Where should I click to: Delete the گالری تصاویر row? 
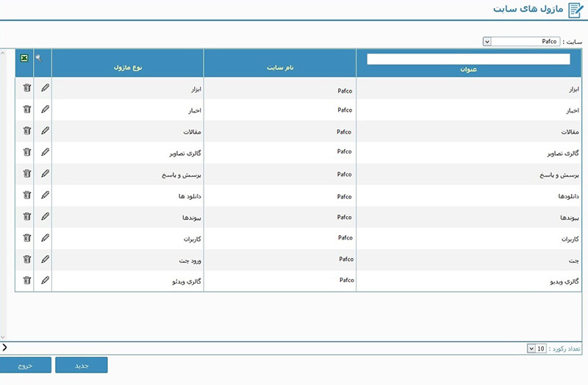tap(27, 152)
